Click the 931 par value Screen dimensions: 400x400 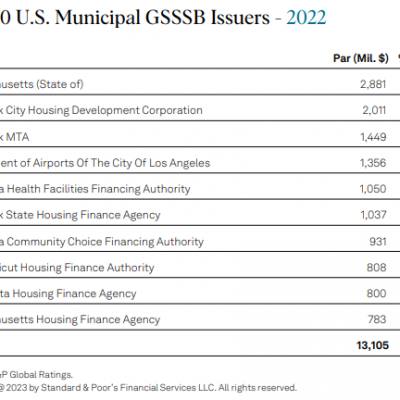point(378,242)
